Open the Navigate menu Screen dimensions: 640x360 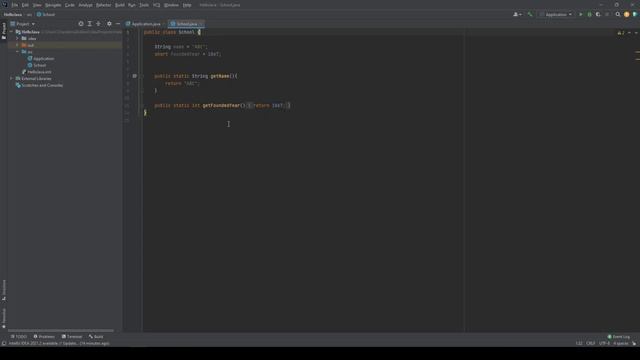(53, 5)
